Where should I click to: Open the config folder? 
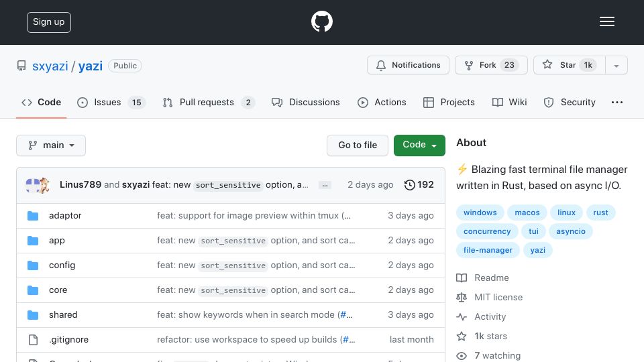click(62, 265)
